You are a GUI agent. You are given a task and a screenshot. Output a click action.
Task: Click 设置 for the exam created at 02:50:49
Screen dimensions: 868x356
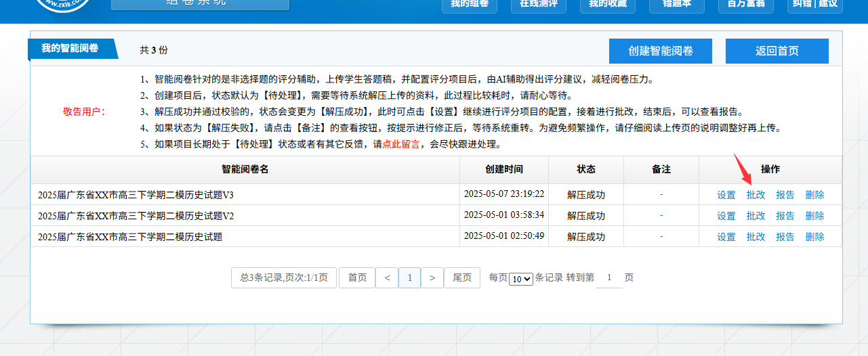click(726, 237)
